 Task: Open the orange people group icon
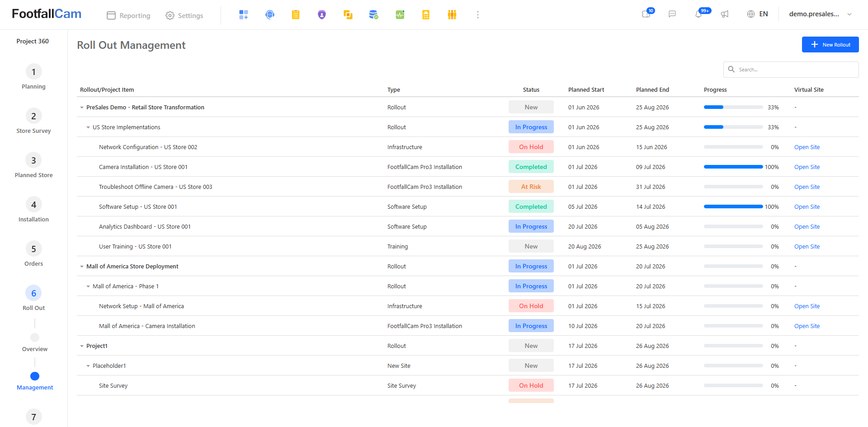point(452,15)
